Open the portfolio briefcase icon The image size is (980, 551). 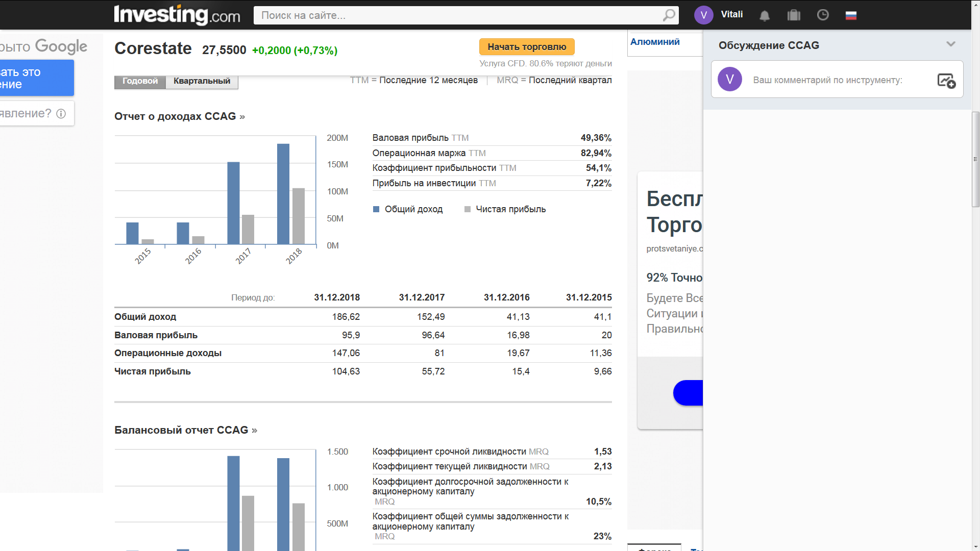coord(794,15)
